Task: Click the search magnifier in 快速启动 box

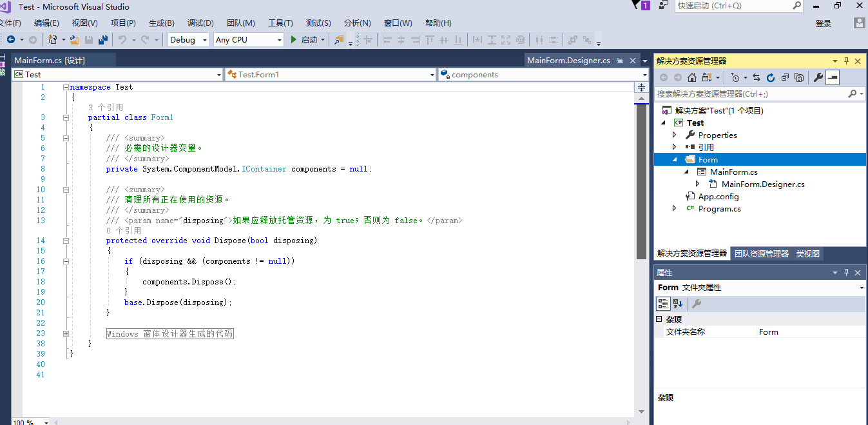Action: (x=796, y=6)
